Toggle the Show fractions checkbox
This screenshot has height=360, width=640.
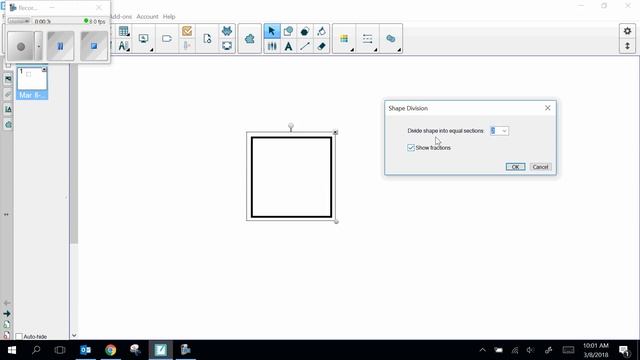point(411,147)
